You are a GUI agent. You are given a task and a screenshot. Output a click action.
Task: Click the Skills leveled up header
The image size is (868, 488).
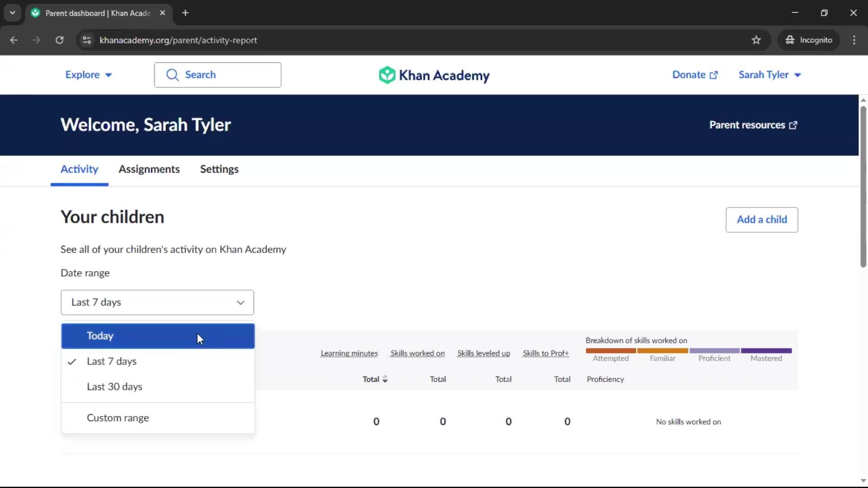tap(483, 353)
